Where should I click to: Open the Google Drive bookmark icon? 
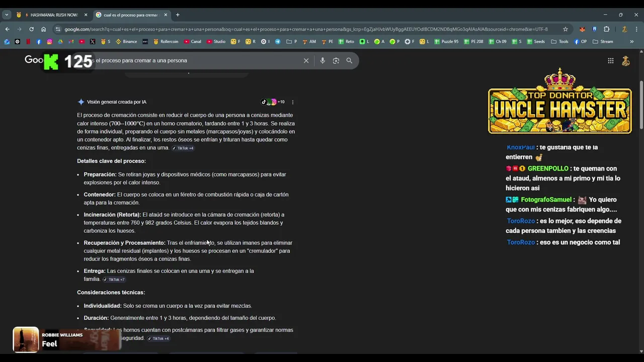pyautogui.click(x=60, y=42)
